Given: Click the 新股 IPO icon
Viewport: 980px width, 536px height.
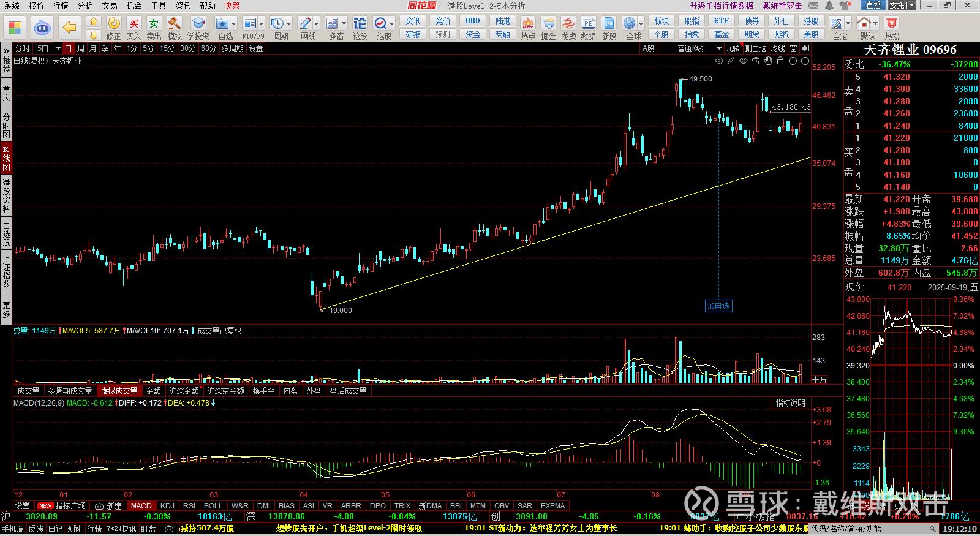Looking at the screenshot, I should tap(609, 28).
